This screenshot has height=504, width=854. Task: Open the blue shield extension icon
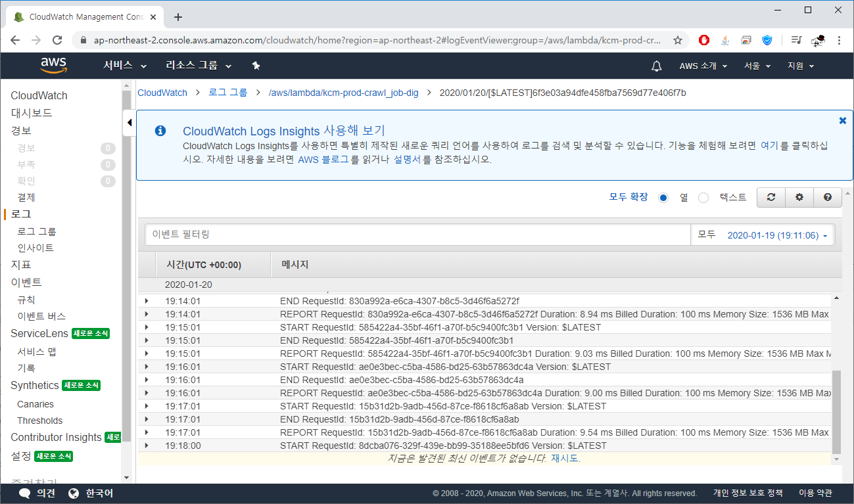pos(767,40)
